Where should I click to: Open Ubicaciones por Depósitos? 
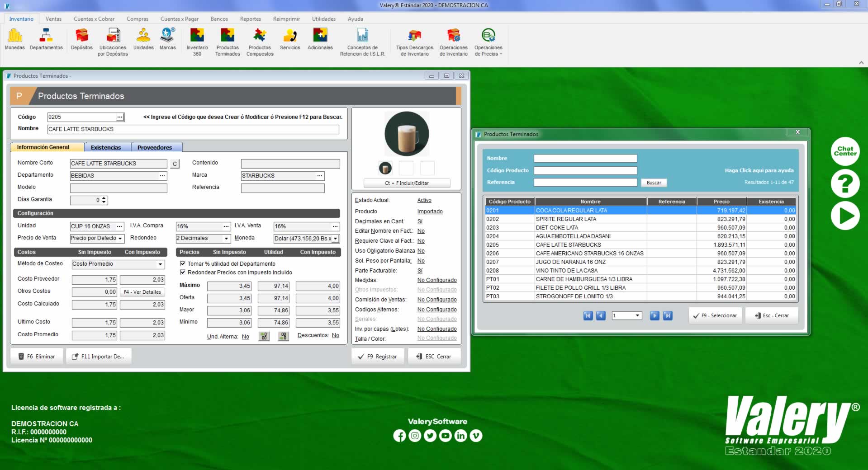113,42
